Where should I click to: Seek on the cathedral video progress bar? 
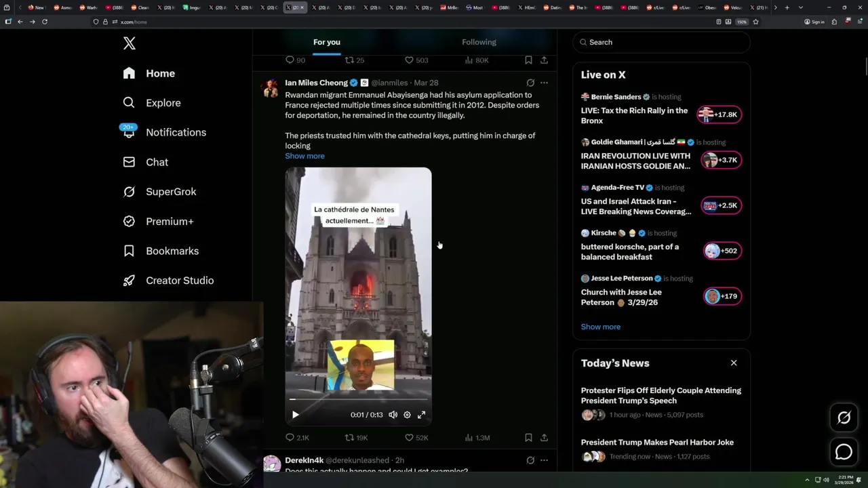click(x=358, y=400)
